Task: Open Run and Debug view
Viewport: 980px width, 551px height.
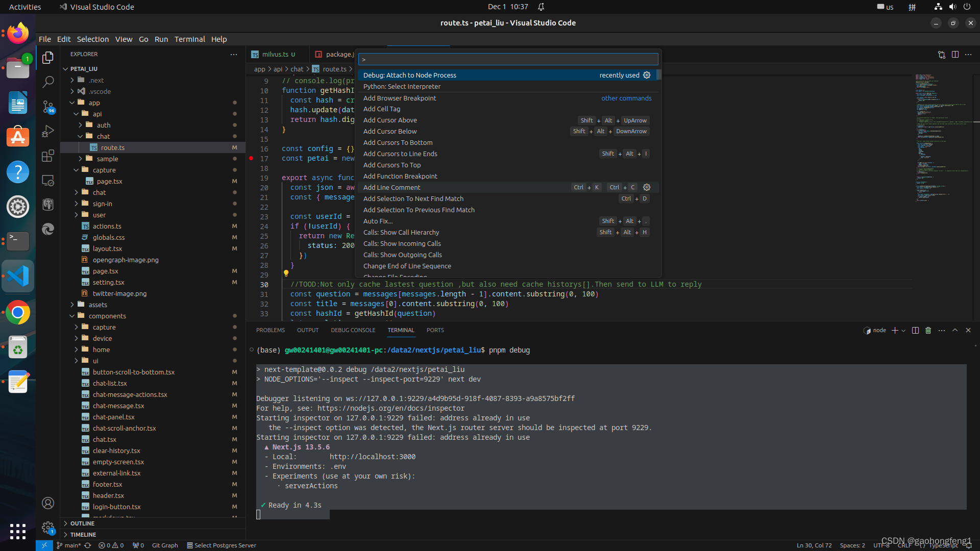Action: [48, 131]
